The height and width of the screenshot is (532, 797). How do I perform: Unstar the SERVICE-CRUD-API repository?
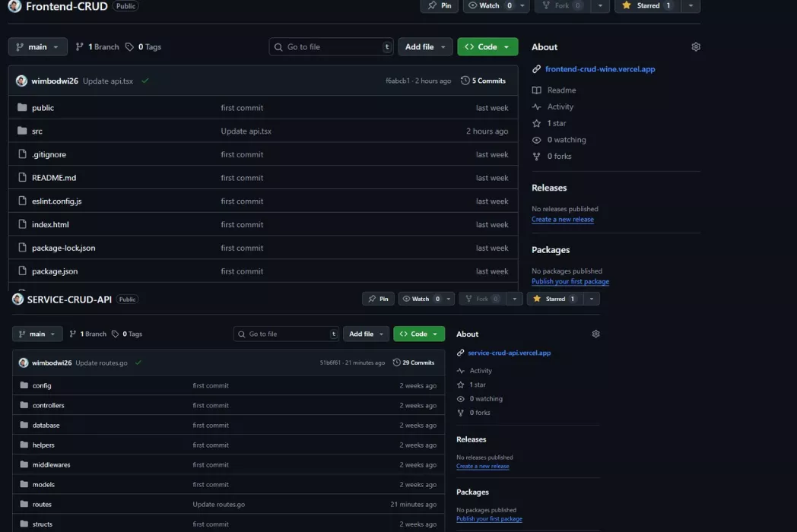click(555, 299)
